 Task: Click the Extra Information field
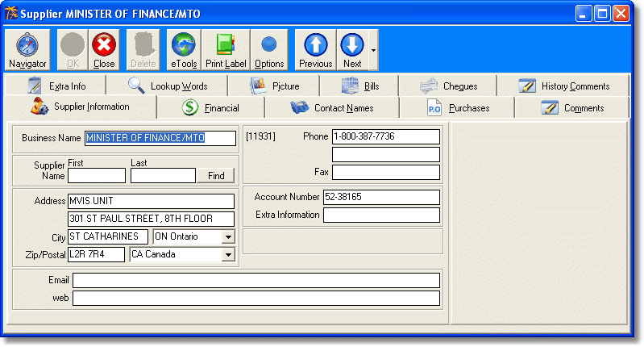[x=381, y=215]
